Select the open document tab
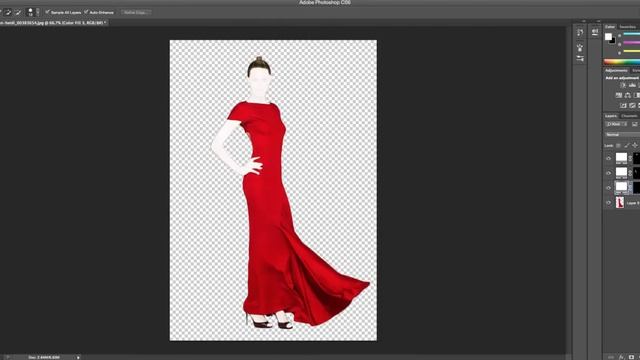640x360 pixels. tap(53, 23)
